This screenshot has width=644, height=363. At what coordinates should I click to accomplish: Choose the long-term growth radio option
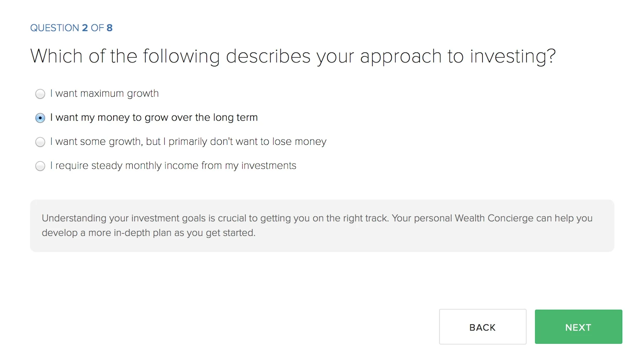pyautogui.click(x=40, y=118)
